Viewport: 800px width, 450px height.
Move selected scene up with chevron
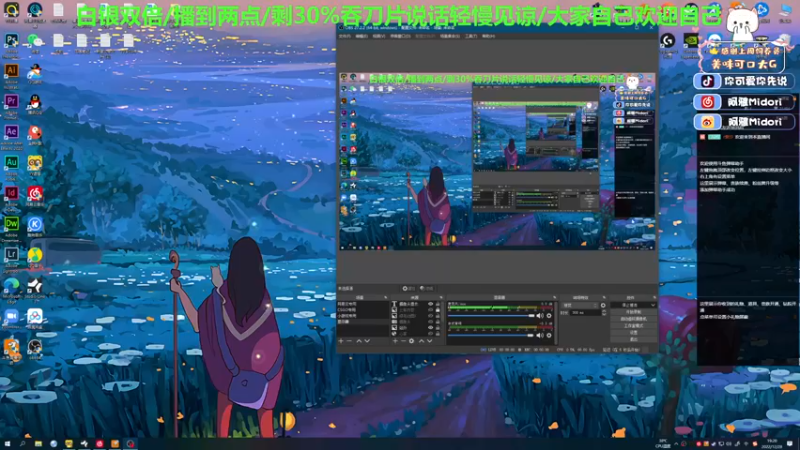359,341
